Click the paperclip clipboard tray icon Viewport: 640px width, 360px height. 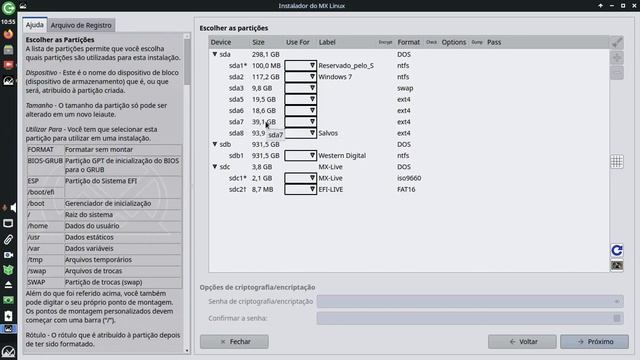(8, 239)
